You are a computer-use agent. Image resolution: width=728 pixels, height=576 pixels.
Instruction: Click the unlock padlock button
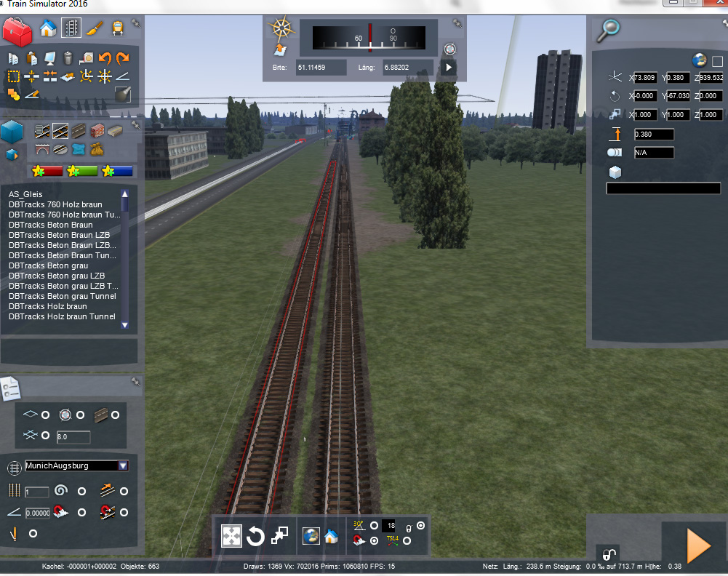click(x=609, y=553)
